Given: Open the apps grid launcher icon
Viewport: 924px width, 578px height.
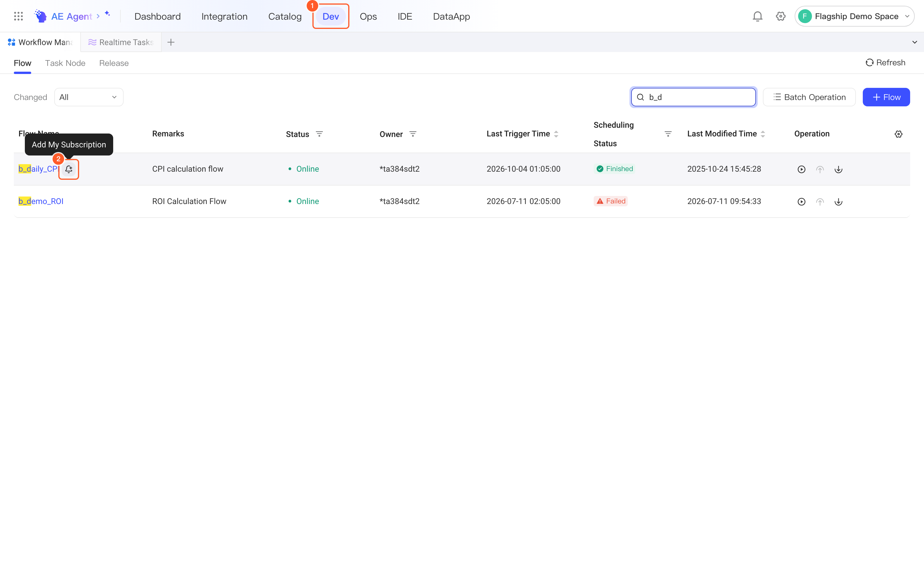Looking at the screenshot, I should (18, 16).
